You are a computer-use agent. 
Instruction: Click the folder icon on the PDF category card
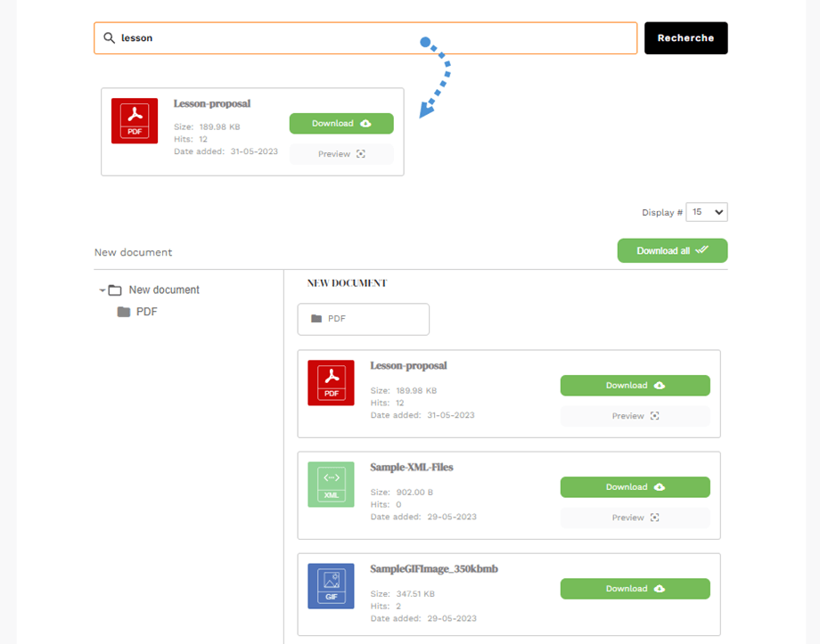[316, 319]
